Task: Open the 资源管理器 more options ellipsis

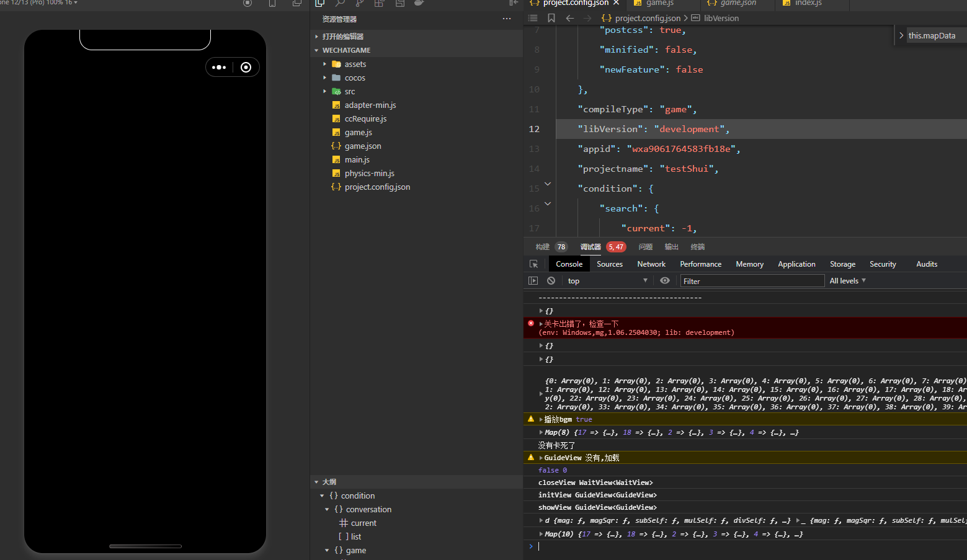Action: [x=507, y=19]
